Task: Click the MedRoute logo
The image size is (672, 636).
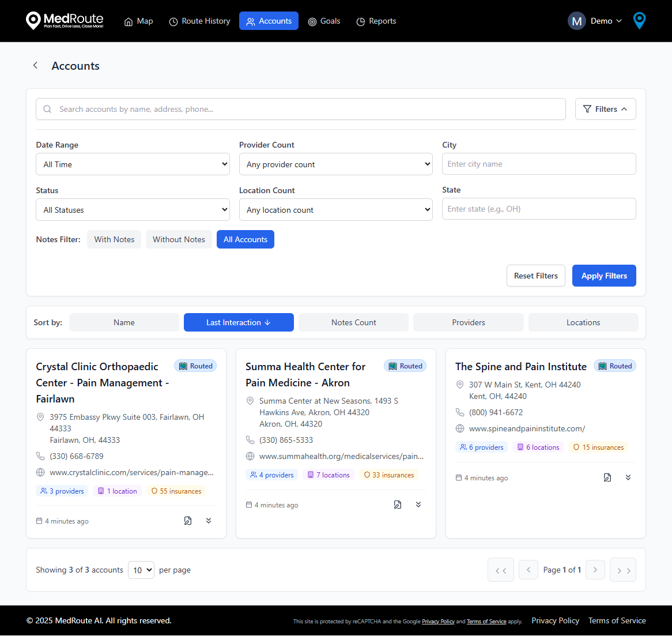Action: (x=65, y=21)
